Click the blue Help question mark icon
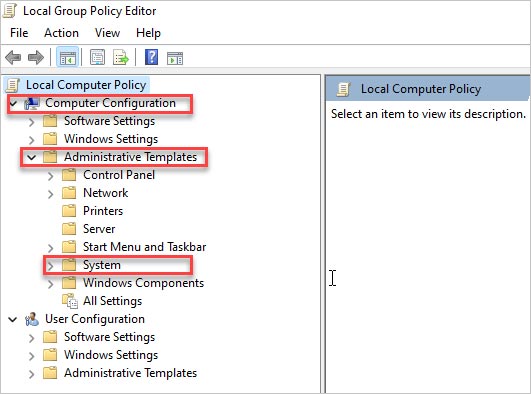Viewport: 531px width, 394px height. click(151, 57)
